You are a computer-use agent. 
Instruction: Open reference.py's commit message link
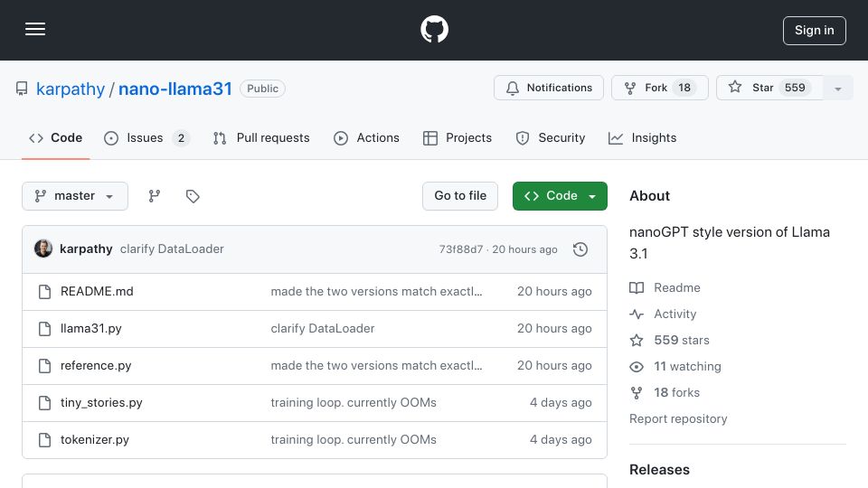pos(376,366)
